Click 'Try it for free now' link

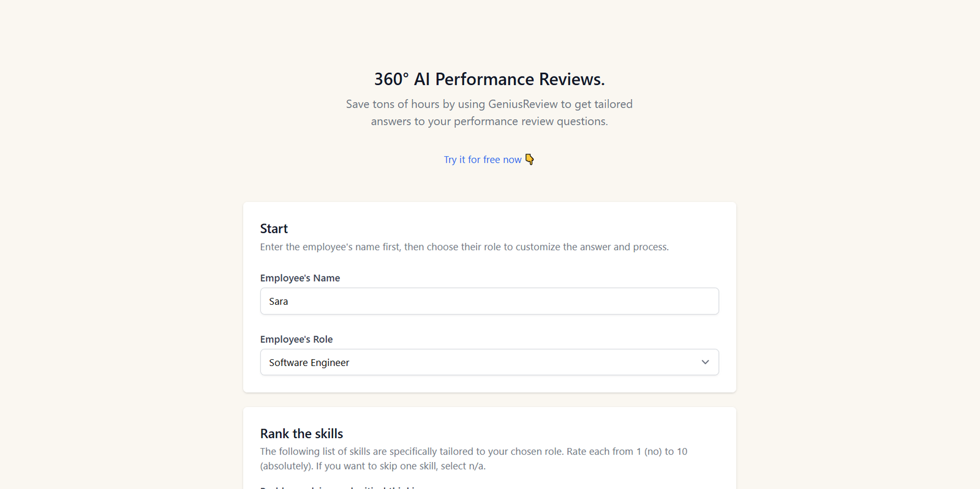(x=483, y=160)
